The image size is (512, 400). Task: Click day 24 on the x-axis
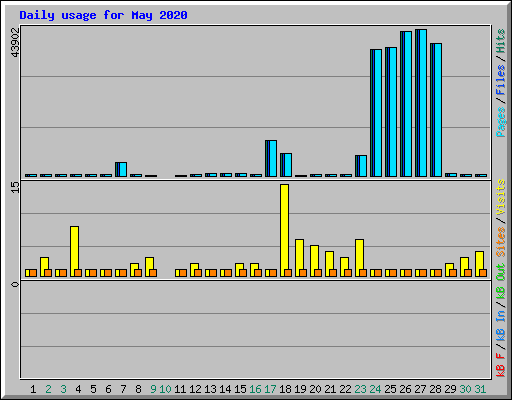pyautogui.click(x=375, y=389)
